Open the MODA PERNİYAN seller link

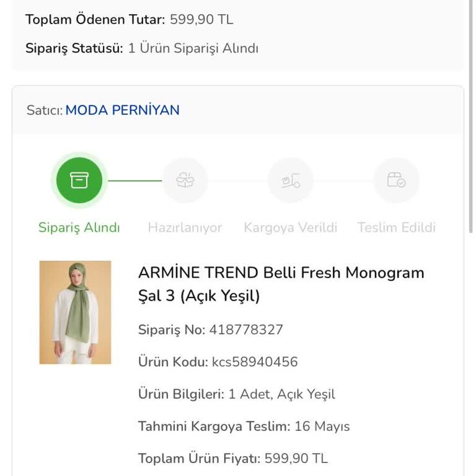point(122,110)
